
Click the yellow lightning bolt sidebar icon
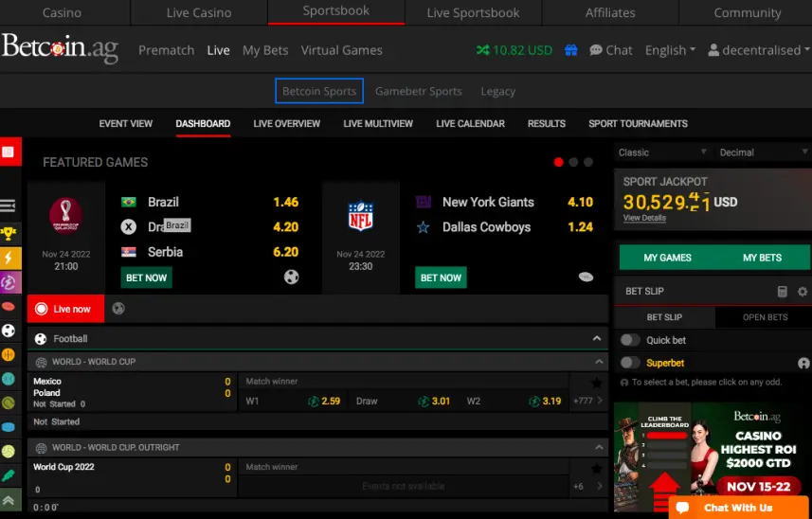coord(9,258)
